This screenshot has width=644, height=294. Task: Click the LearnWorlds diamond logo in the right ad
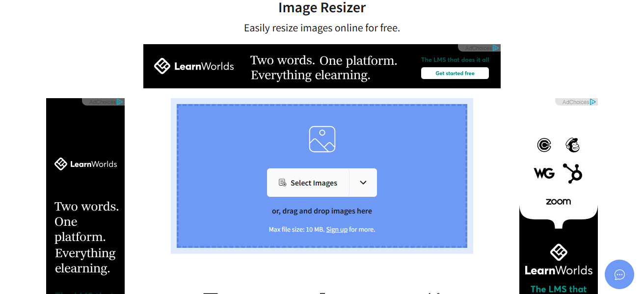[559, 252]
